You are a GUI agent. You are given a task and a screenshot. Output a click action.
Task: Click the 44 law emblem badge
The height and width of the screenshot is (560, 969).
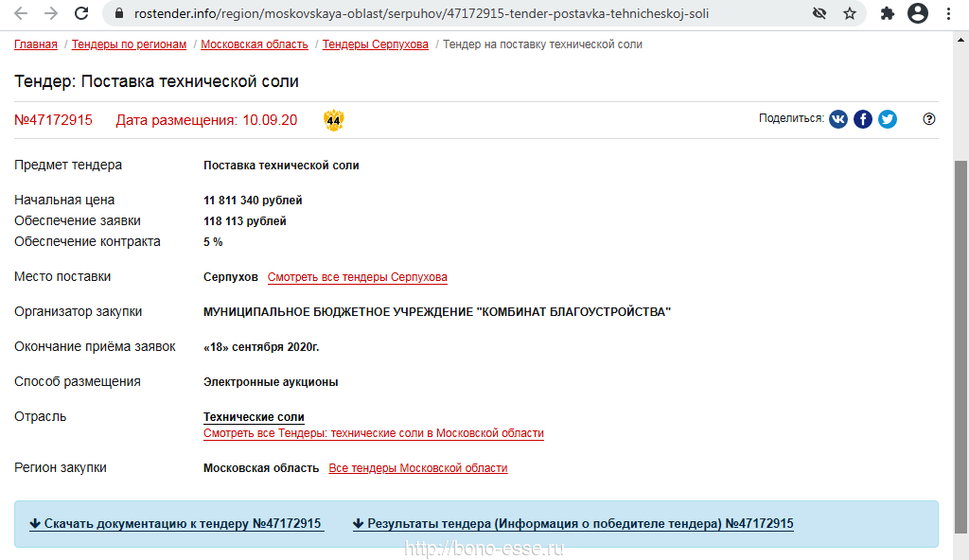coord(334,120)
